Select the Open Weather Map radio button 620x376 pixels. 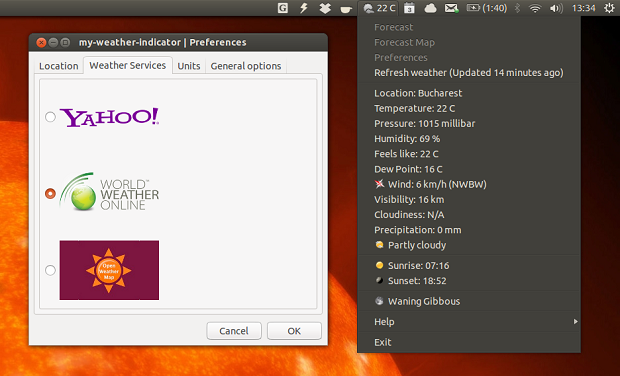50,270
